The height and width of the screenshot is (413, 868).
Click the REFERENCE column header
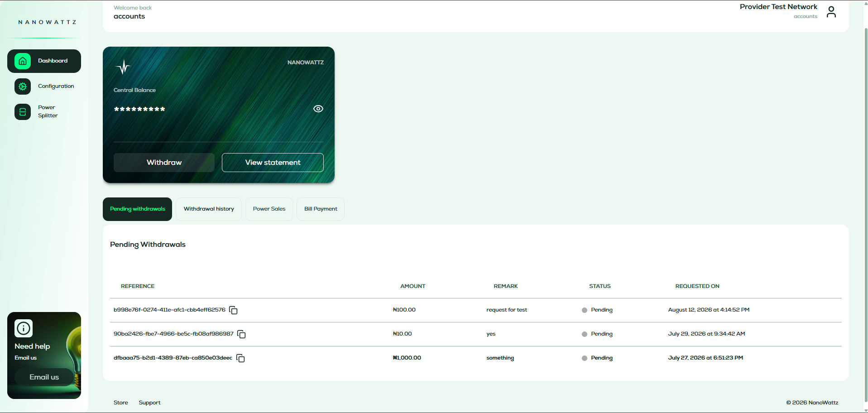coord(138,286)
